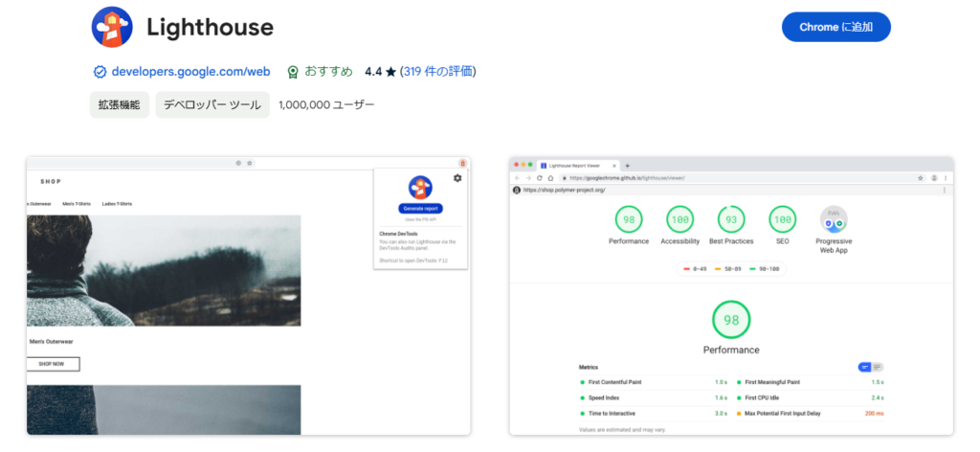The image size is (980, 452).
Task: Select the デベロッパー ツール category chip
Action: (212, 105)
